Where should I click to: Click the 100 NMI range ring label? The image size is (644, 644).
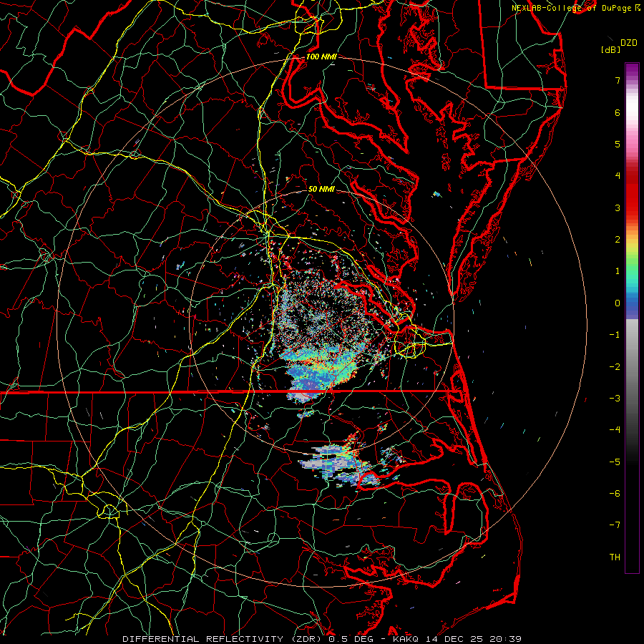coord(321,57)
